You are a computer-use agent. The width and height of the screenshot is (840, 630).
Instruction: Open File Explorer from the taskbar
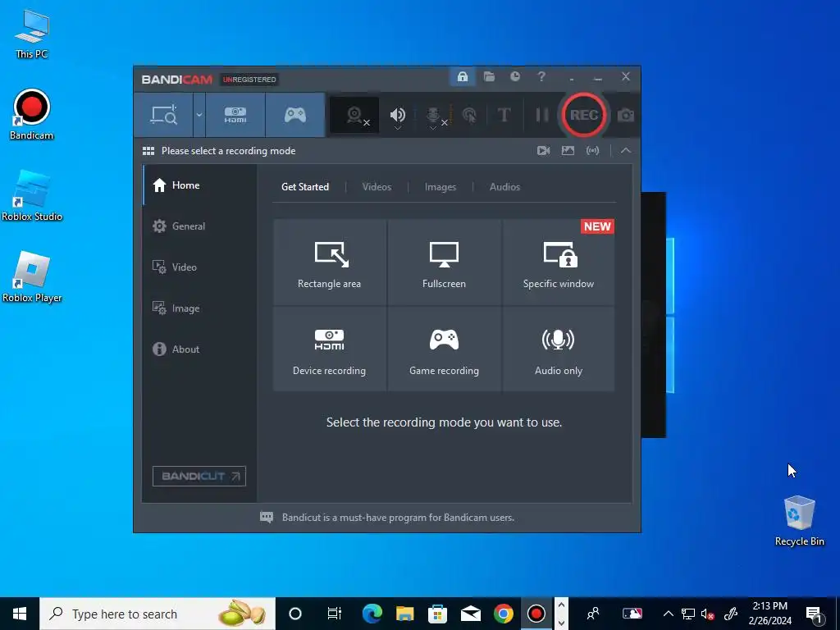(x=405, y=614)
